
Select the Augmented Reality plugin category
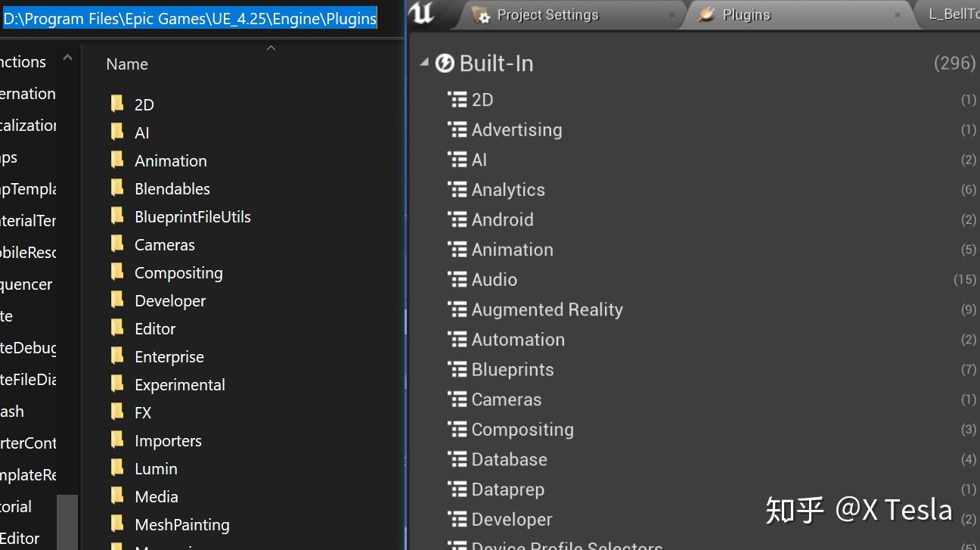click(x=547, y=309)
